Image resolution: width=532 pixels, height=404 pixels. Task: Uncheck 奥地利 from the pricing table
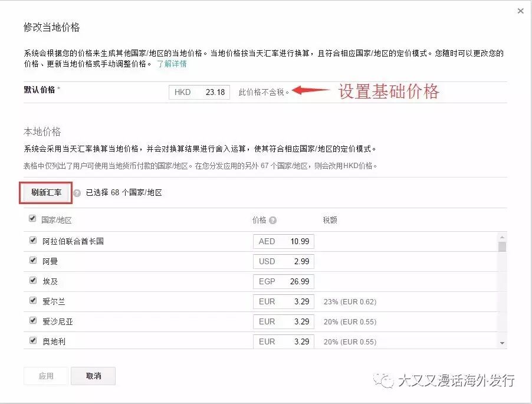coord(33,341)
